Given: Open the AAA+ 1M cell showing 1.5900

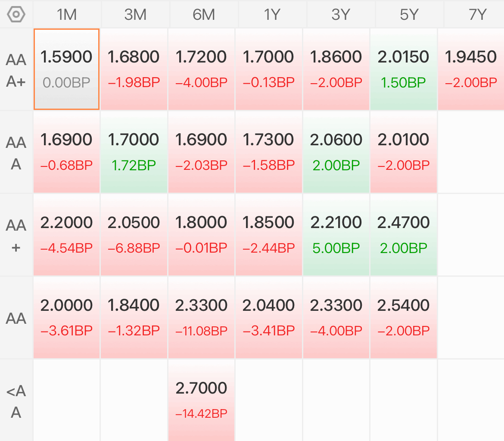Looking at the screenshot, I should pyautogui.click(x=66, y=69).
